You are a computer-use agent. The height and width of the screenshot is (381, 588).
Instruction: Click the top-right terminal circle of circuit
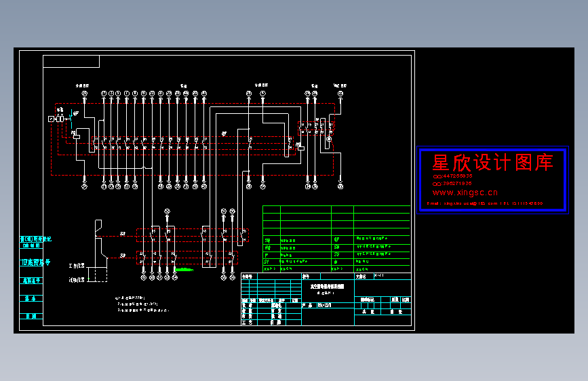coord(340,94)
